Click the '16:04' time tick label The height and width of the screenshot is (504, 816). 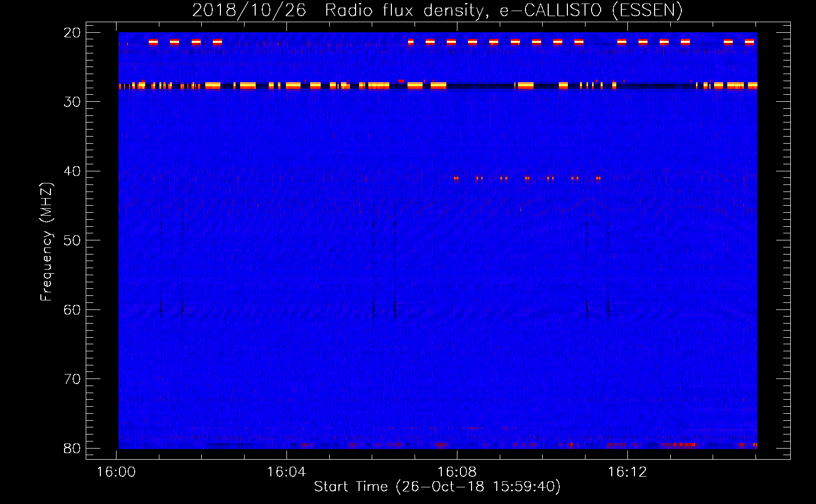point(287,472)
